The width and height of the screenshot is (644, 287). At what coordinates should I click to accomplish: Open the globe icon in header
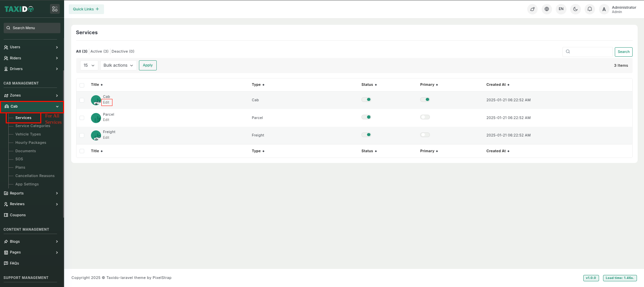pos(547,9)
